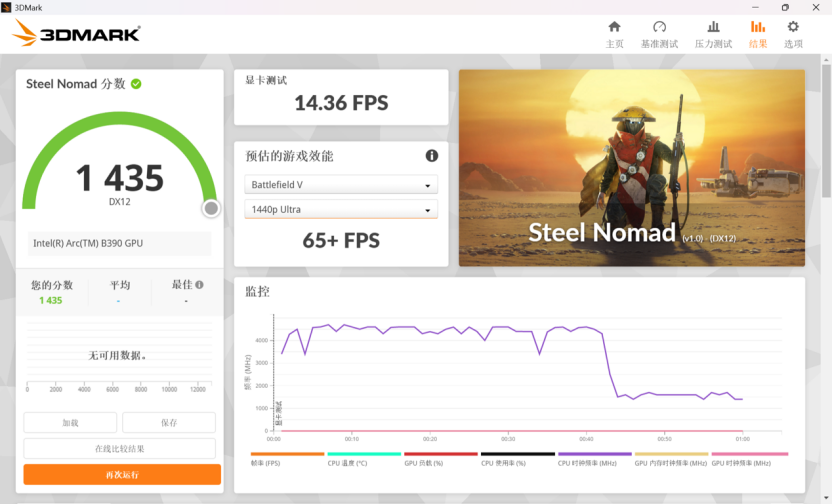The image size is (832, 504).
Task: Click the 1 435 main score number
Action: click(x=119, y=178)
